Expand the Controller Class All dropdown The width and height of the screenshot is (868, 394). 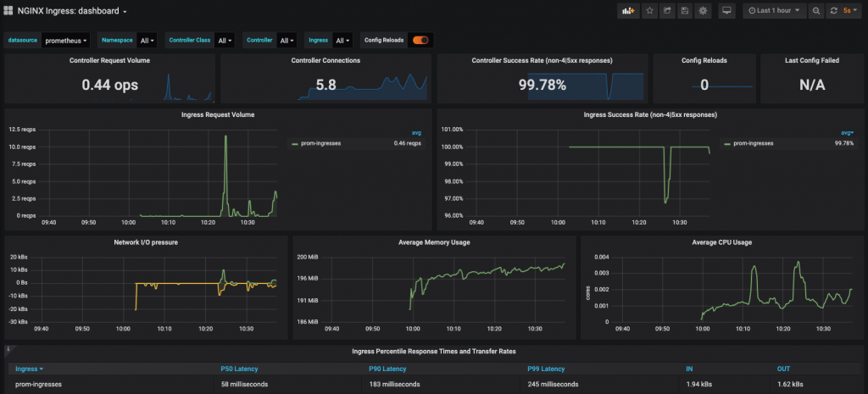pos(225,41)
